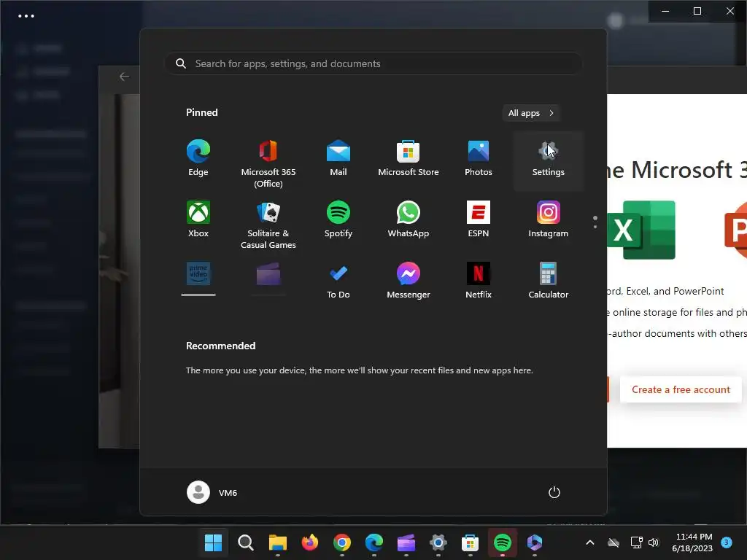This screenshot has height=560, width=747.
Task: Open Prime Video pinned tile
Action: pyautogui.click(x=198, y=279)
